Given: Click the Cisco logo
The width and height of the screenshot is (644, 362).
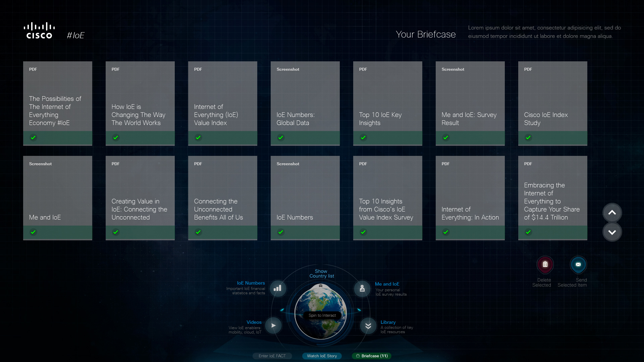Looking at the screenshot, I should click(39, 31).
